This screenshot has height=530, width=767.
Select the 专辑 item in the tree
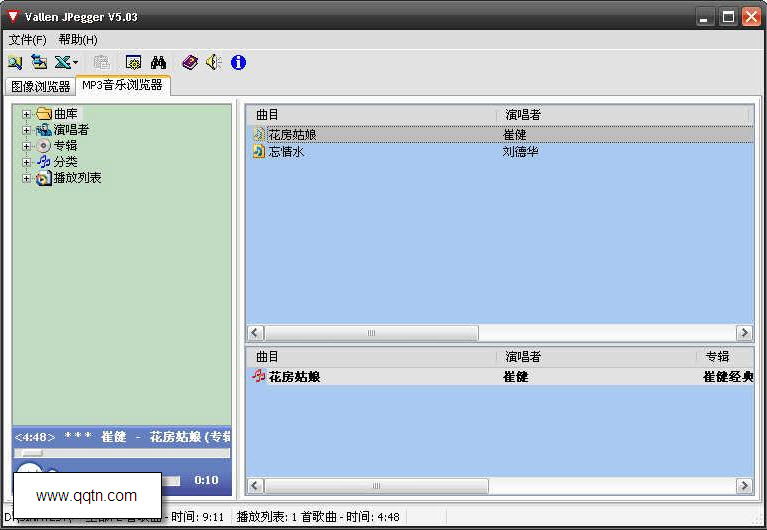(66, 146)
